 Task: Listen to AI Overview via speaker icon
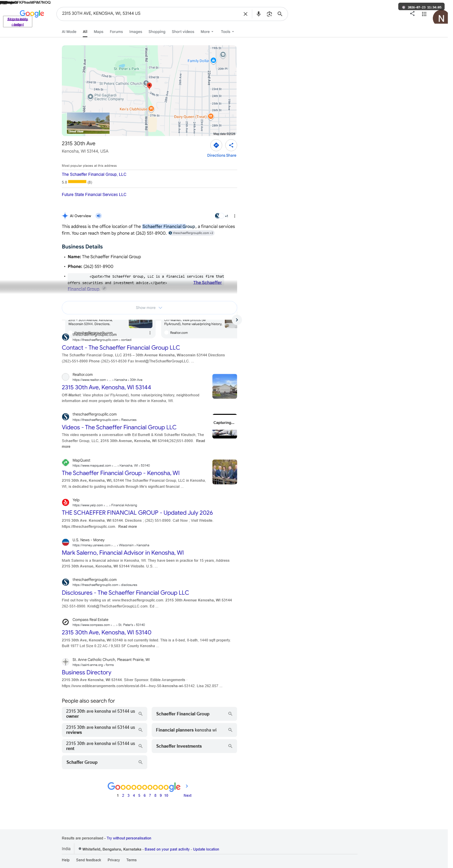98,215
